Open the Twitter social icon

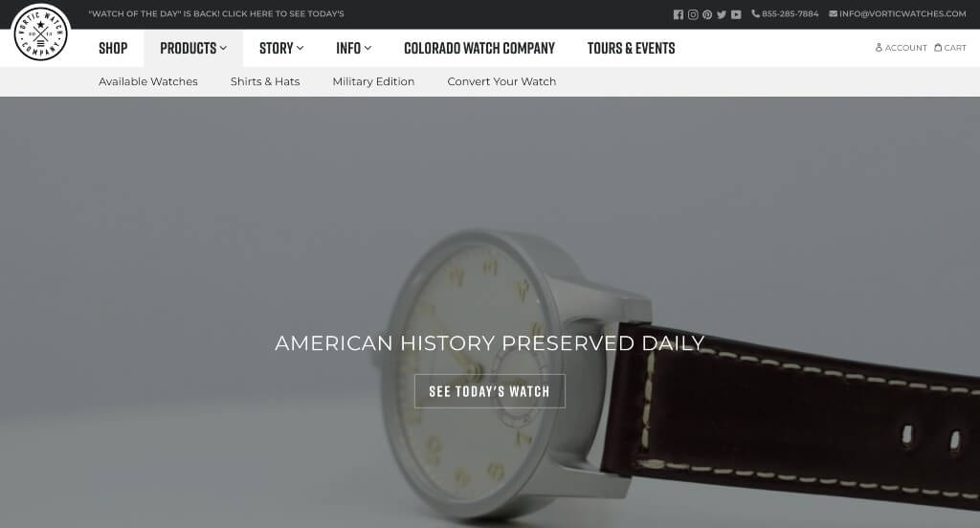coord(722,14)
